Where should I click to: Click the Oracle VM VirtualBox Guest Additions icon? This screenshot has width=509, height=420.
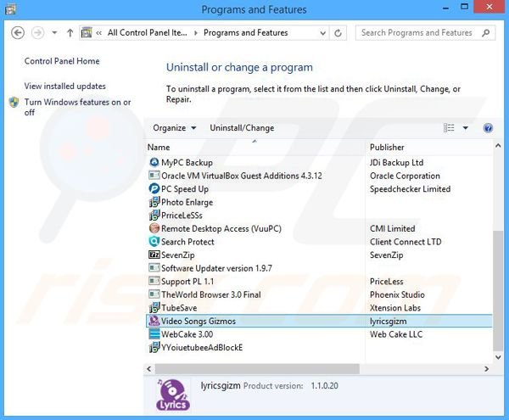[x=154, y=176]
